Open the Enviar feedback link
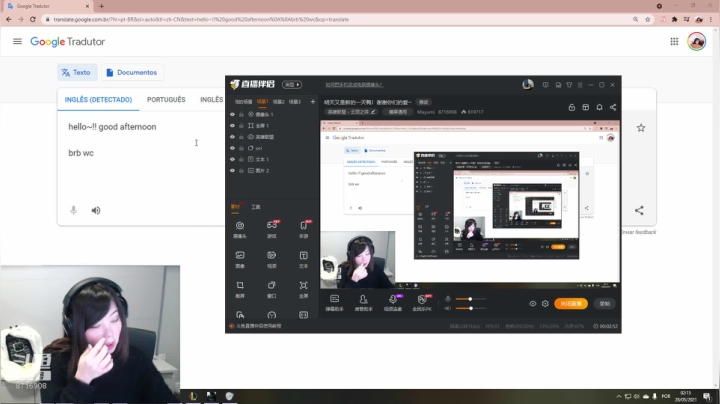Viewport: 720px width, 404px height. pos(638,232)
